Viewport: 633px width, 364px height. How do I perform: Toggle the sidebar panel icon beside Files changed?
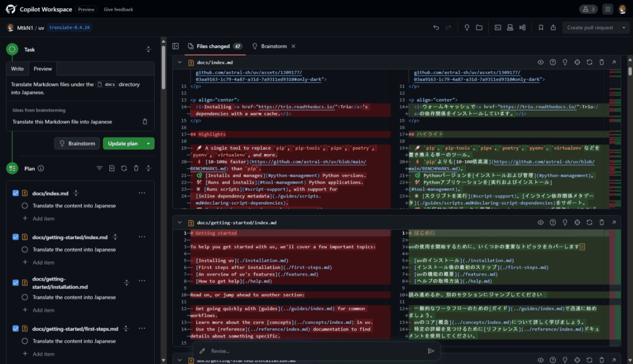(176, 46)
